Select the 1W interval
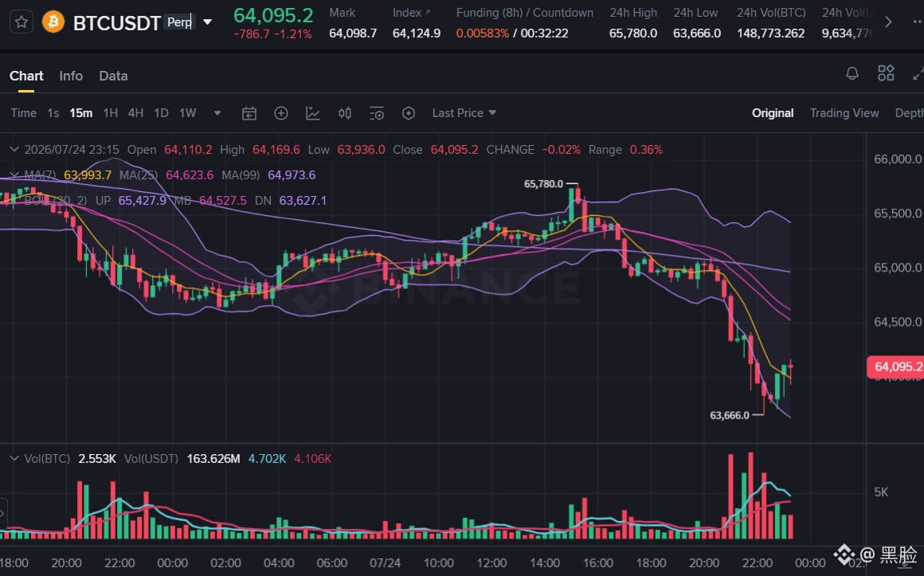 pos(187,113)
